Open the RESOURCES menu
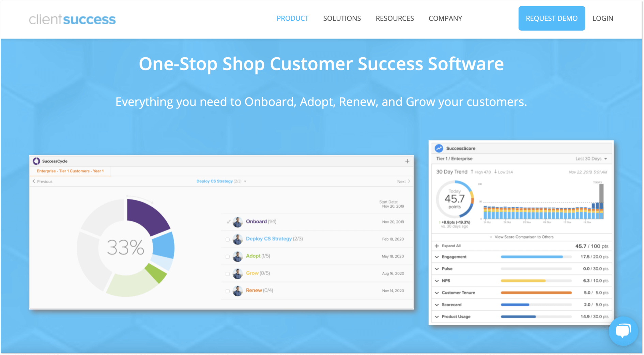Image resolution: width=644 pixels, height=355 pixels. (x=395, y=18)
